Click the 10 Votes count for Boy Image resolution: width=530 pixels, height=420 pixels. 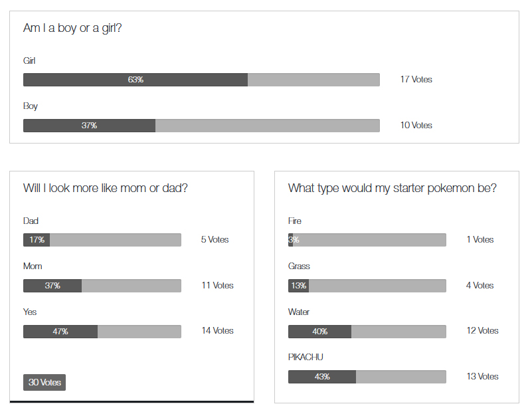coord(416,126)
